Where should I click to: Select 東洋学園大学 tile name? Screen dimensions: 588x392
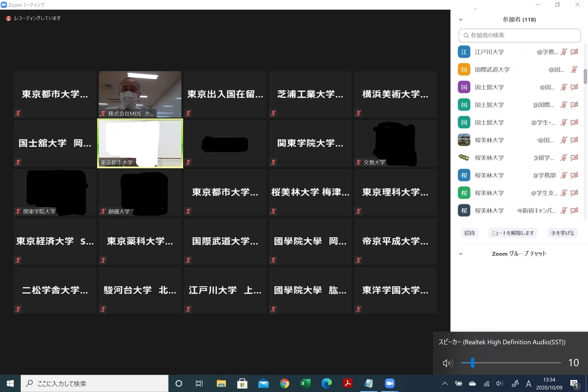(x=395, y=291)
